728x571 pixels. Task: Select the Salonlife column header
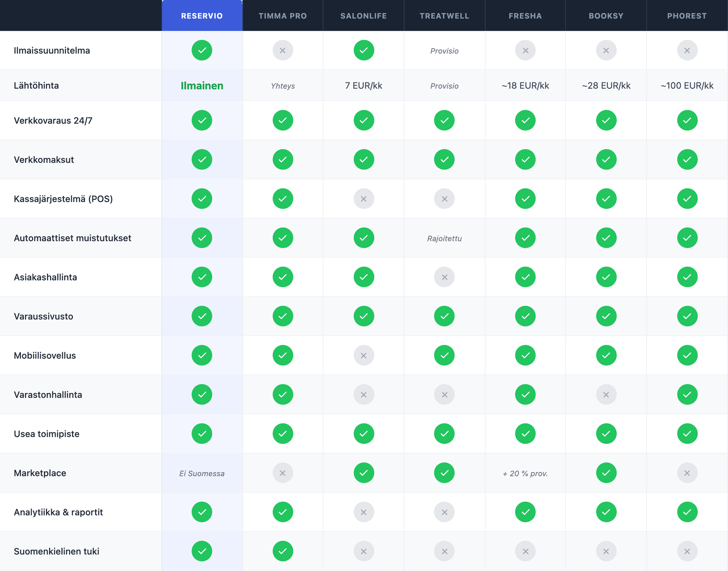point(364,16)
